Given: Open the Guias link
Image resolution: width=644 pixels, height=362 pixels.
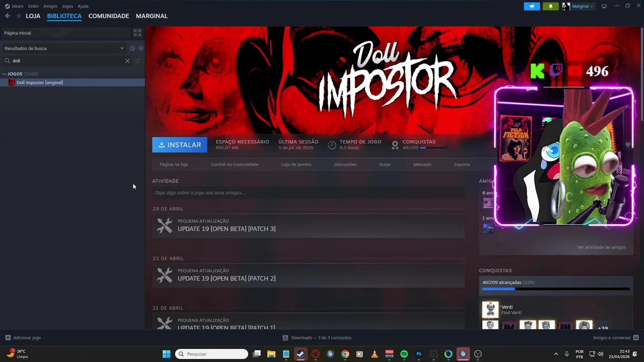Looking at the screenshot, I should point(385,164).
